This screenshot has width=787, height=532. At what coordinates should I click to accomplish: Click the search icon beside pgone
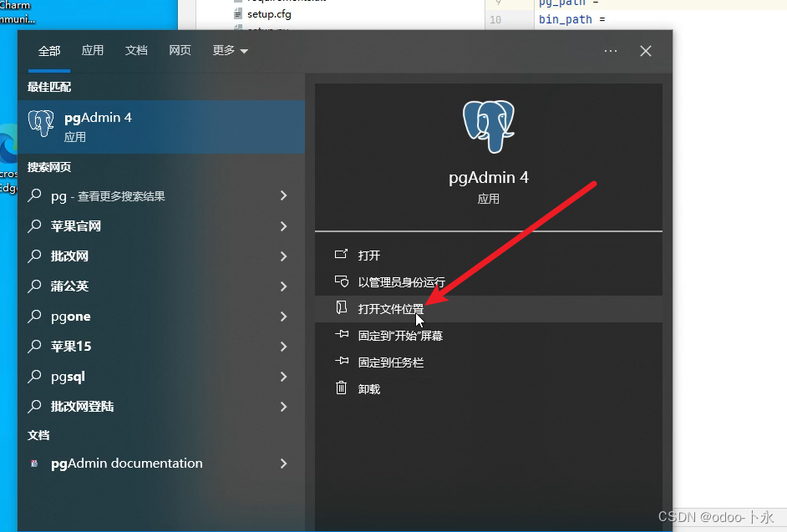point(34,316)
